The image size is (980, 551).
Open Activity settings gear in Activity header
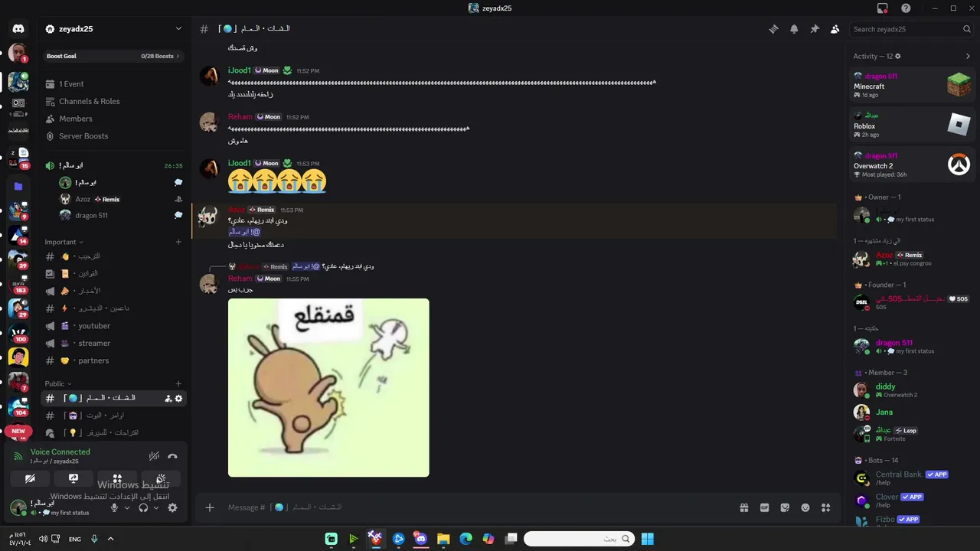click(898, 56)
